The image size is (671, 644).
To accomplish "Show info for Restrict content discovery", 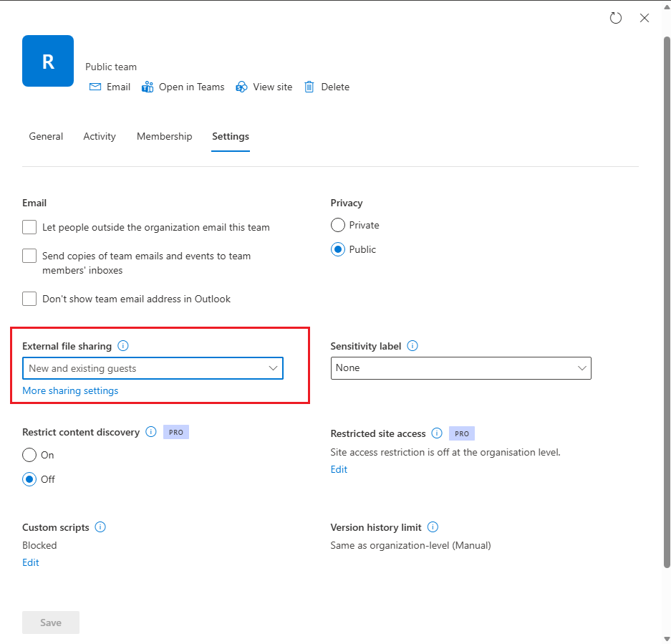I will [x=151, y=432].
